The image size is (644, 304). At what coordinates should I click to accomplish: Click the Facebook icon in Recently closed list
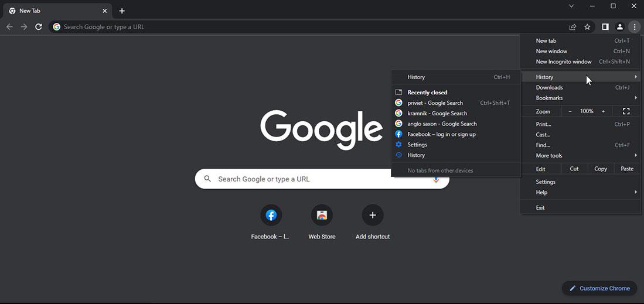398,134
